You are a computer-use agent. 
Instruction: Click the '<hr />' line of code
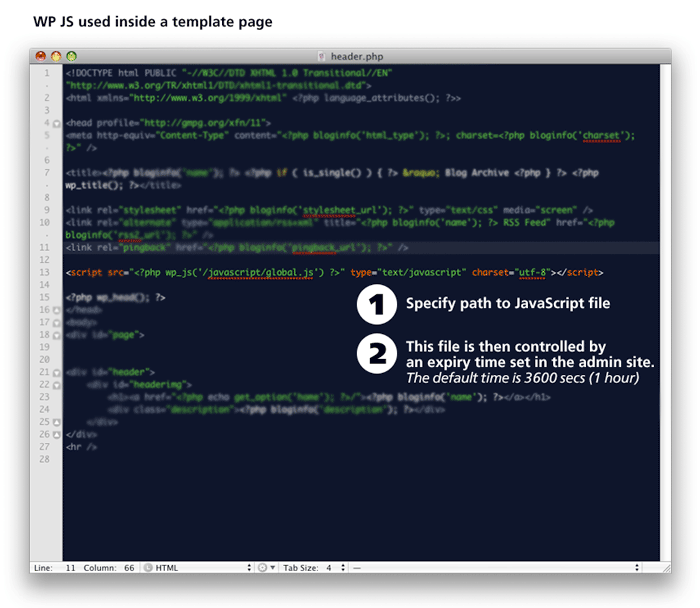[81, 447]
